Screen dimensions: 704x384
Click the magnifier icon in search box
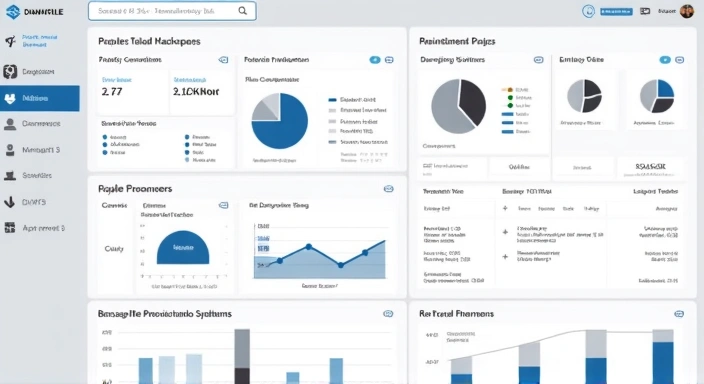tap(242, 11)
